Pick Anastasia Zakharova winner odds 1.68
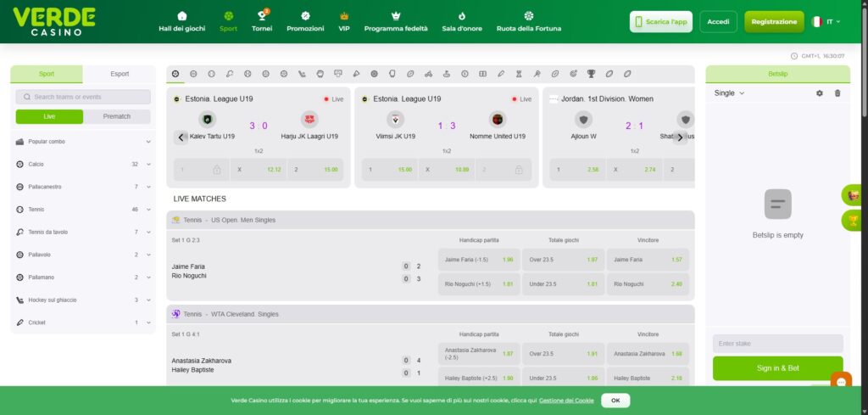This screenshot has width=868, height=415. [x=648, y=354]
